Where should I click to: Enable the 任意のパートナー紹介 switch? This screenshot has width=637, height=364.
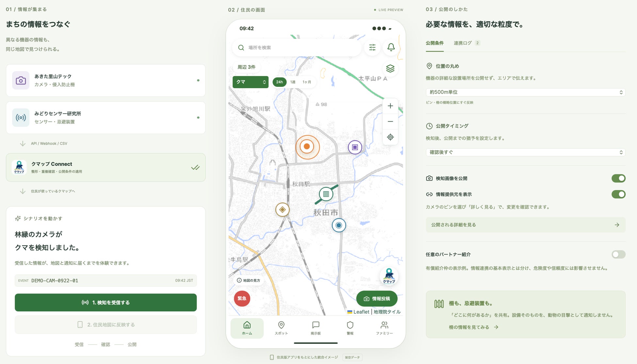(x=618, y=254)
